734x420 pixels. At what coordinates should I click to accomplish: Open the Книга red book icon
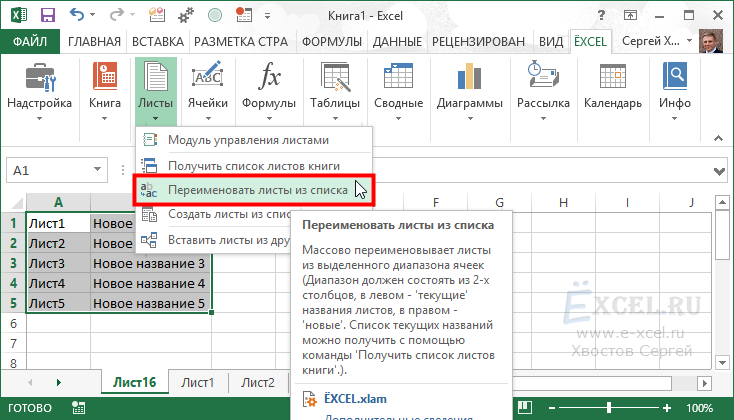[105, 76]
